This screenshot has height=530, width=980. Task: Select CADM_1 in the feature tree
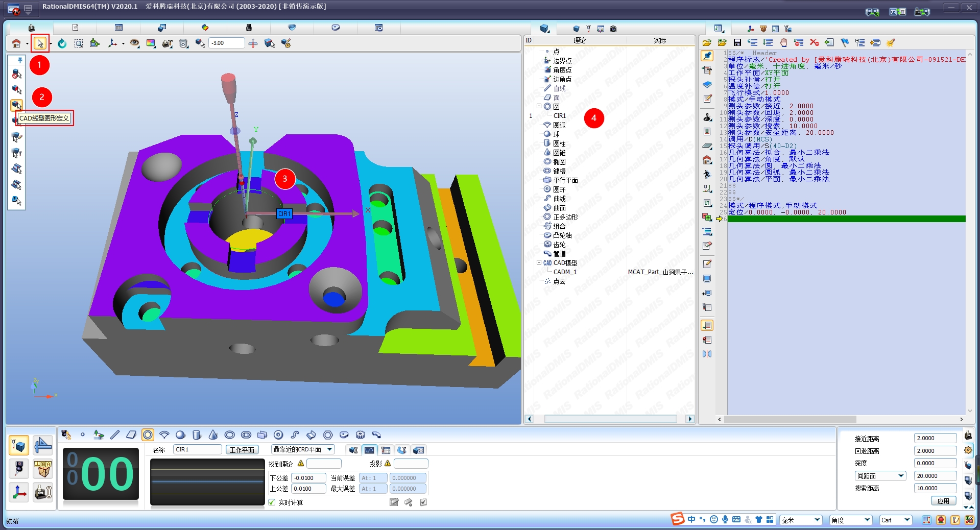coord(565,272)
